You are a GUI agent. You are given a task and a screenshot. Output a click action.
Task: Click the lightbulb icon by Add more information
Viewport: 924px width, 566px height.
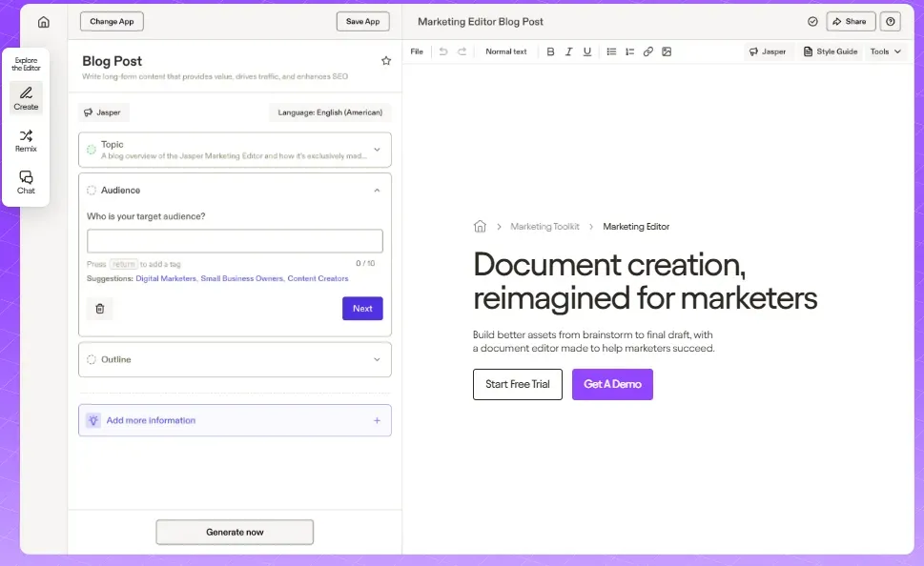(x=93, y=420)
